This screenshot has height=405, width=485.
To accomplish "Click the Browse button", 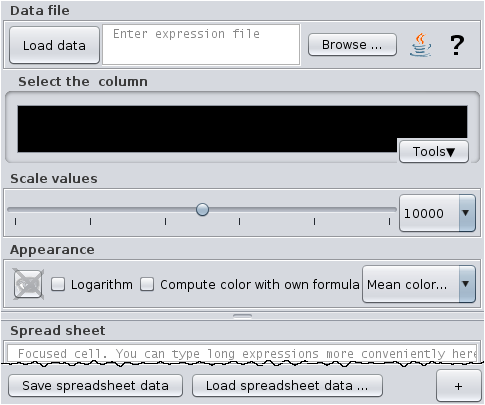I will click(x=352, y=45).
